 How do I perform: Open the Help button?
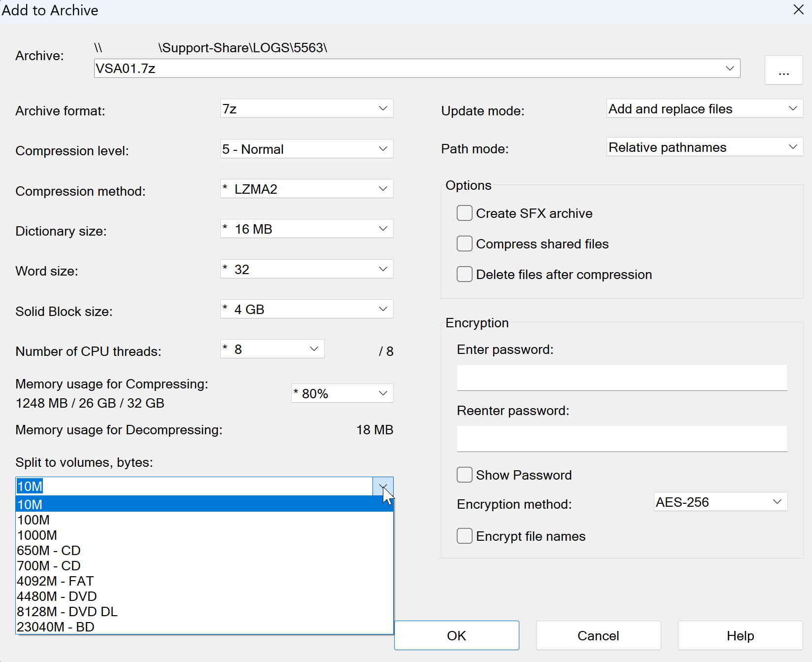pyautogui.click(x=740, y=635)
